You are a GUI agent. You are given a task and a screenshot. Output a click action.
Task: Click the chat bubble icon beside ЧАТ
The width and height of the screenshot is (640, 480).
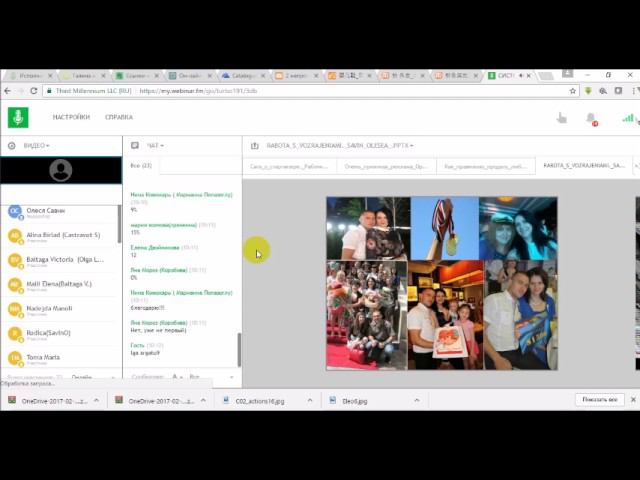point(135,145)
